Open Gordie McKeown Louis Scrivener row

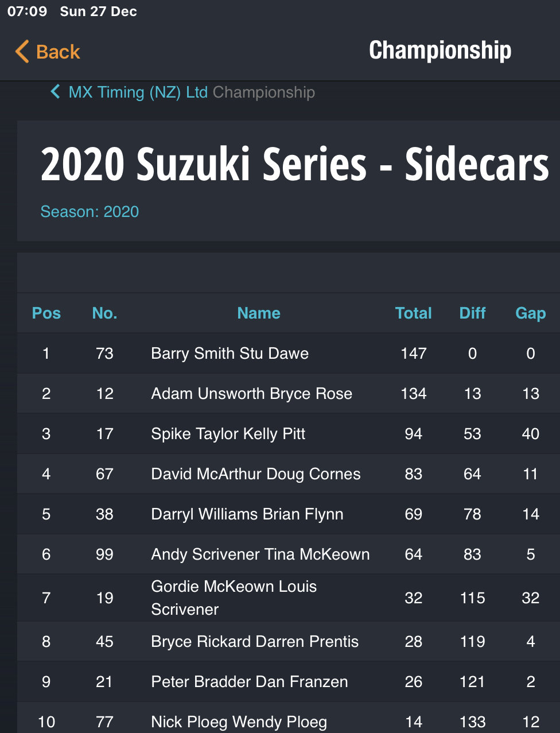tap(289, 598)
